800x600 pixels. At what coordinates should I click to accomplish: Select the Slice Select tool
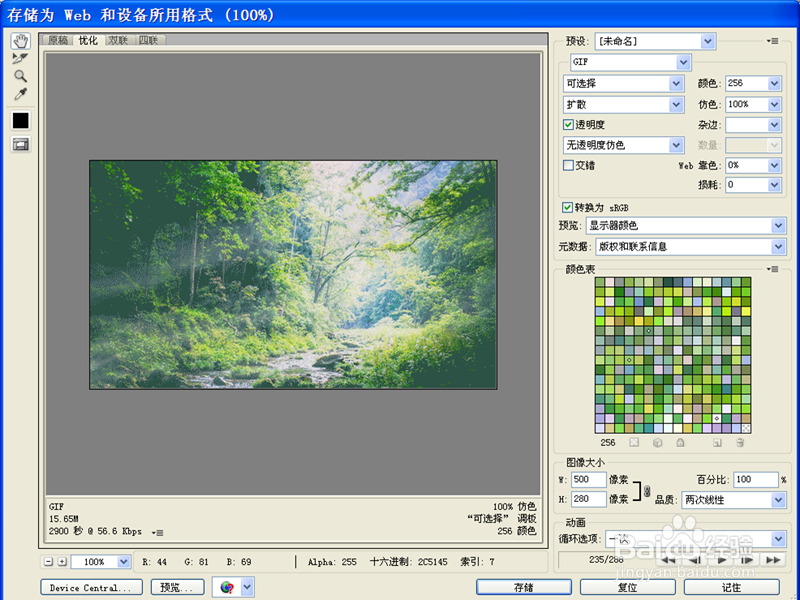pyautogui.click(x=20, y=59)
